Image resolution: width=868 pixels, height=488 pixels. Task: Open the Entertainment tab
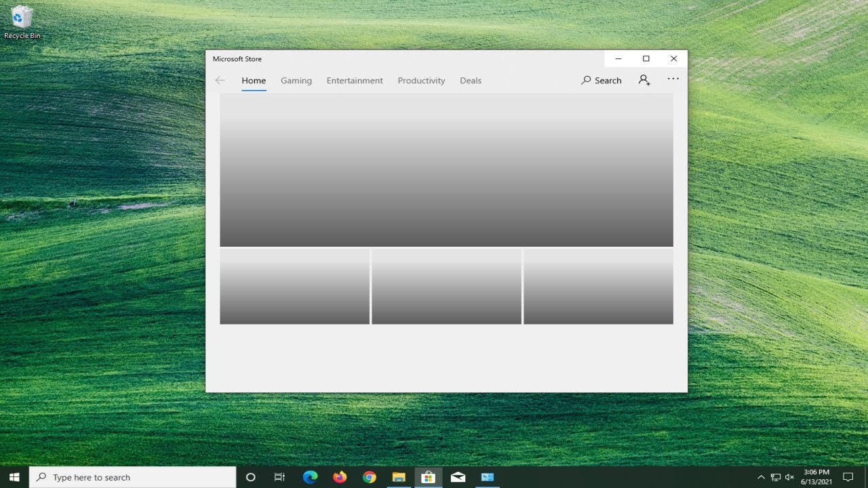(355, 80)
